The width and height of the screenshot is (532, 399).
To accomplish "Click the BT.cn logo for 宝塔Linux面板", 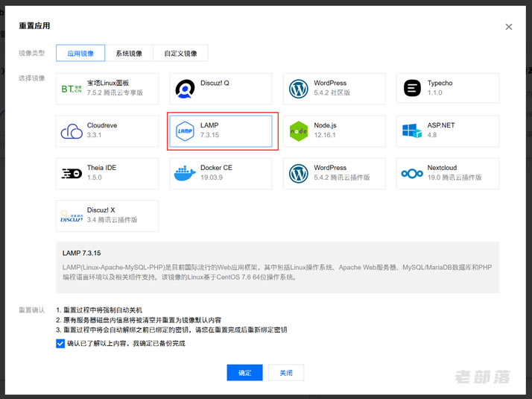I will click(72, 89).
